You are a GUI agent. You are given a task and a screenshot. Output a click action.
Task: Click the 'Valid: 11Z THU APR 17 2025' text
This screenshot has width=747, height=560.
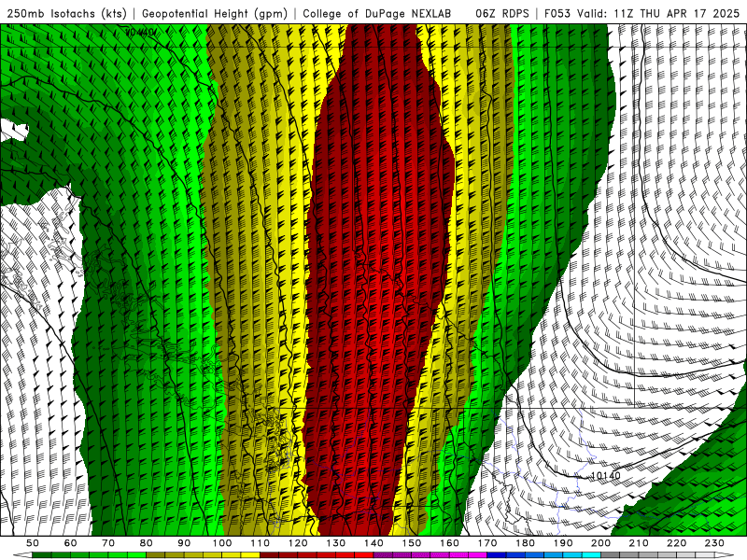point(658,14)
